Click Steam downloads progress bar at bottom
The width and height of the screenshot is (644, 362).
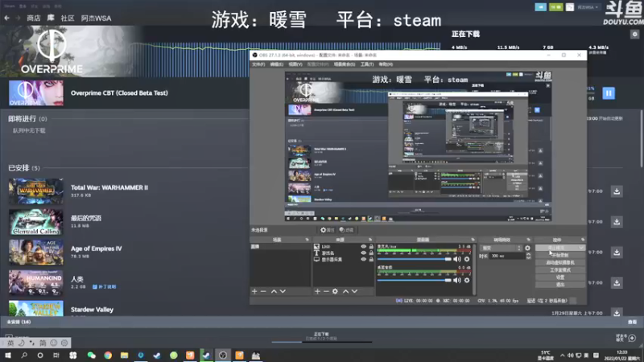(x=321, y=341)
